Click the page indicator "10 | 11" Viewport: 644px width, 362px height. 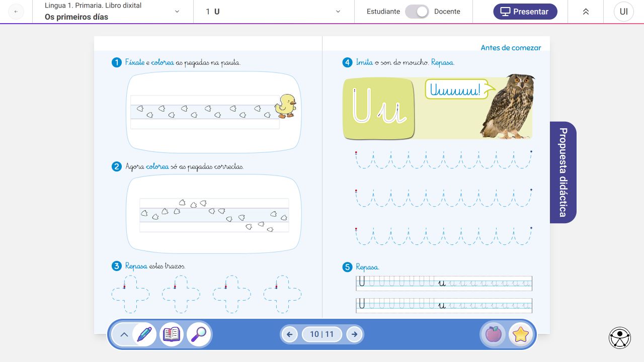322,334
